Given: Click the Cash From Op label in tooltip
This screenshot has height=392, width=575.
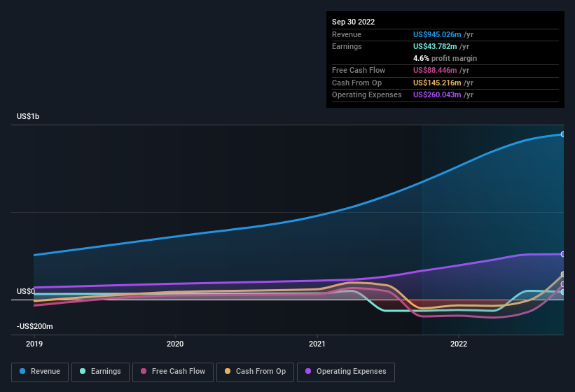Looking at the screenshot, I should [x=356, y=83].
